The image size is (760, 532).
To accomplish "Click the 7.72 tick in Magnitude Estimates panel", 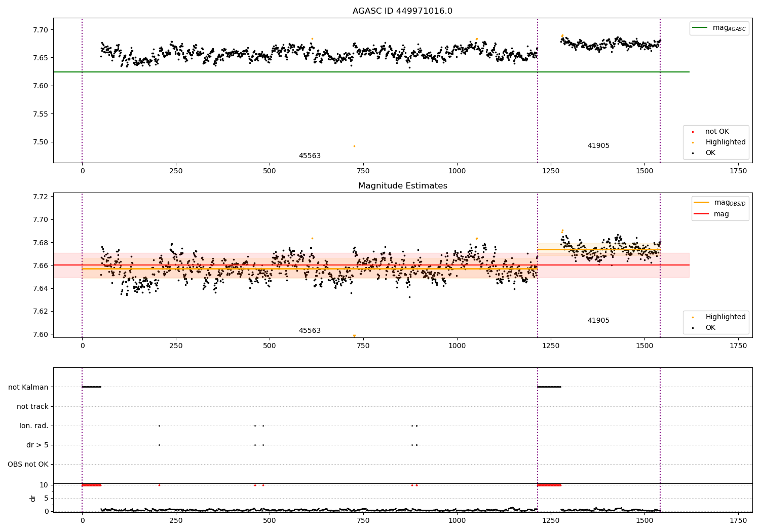I will tap(41, 197).
